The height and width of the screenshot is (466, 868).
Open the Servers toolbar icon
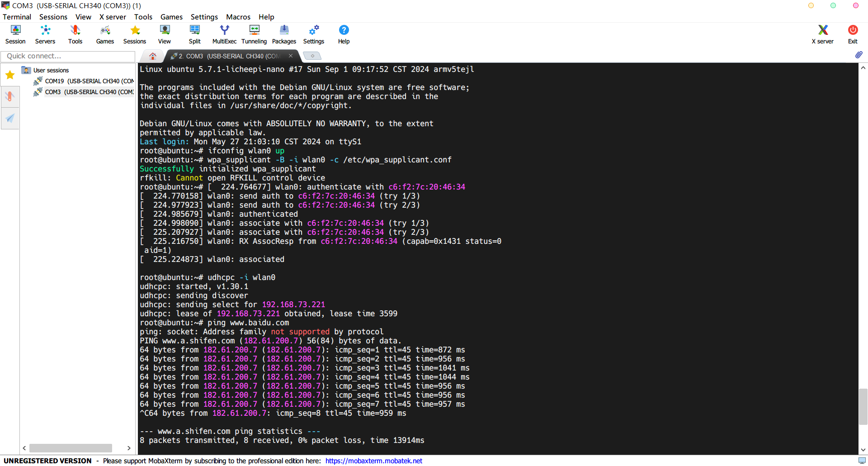(45, 34)
